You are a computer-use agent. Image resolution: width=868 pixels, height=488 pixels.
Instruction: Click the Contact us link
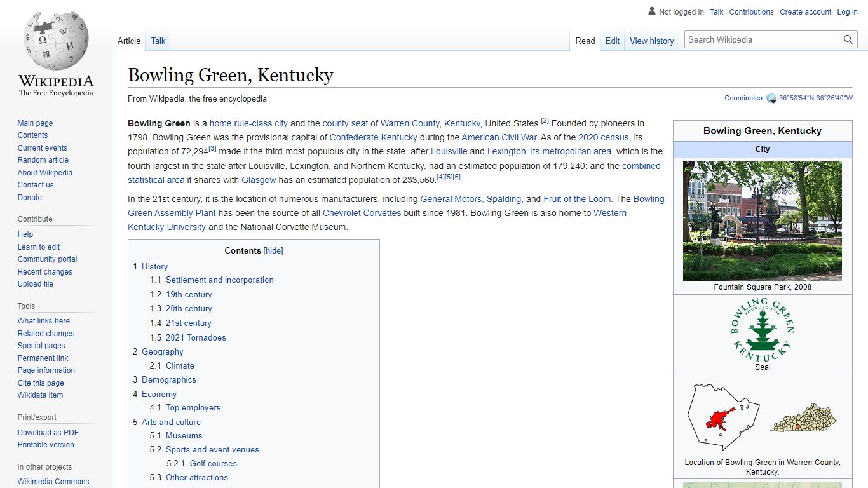[x=36, y=185]
